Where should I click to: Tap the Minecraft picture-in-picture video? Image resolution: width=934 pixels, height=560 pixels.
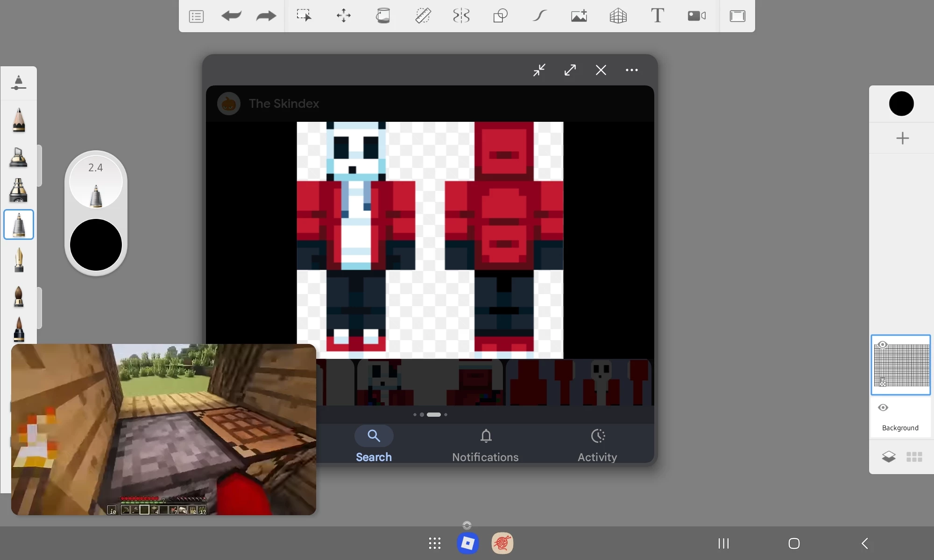[x=163, y=429]
